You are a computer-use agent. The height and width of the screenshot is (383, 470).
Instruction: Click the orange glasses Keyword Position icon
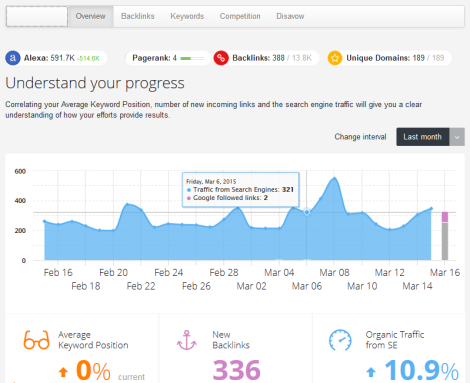tap(36, 340)
